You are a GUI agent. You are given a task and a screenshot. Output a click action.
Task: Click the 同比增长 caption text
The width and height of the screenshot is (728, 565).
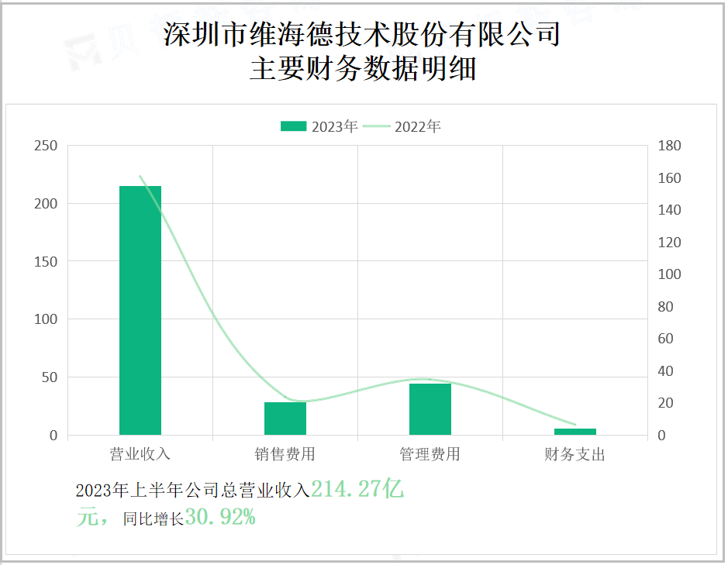pos(154,519)
